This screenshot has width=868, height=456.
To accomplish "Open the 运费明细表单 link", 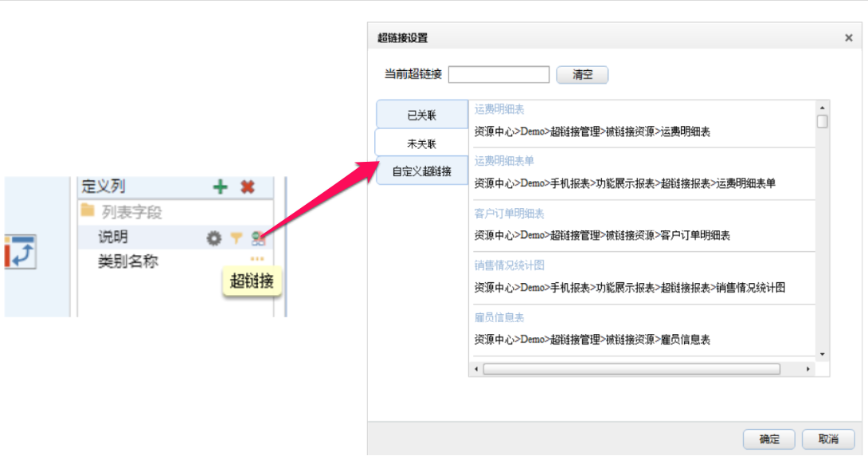I will [x=504, y=161].
